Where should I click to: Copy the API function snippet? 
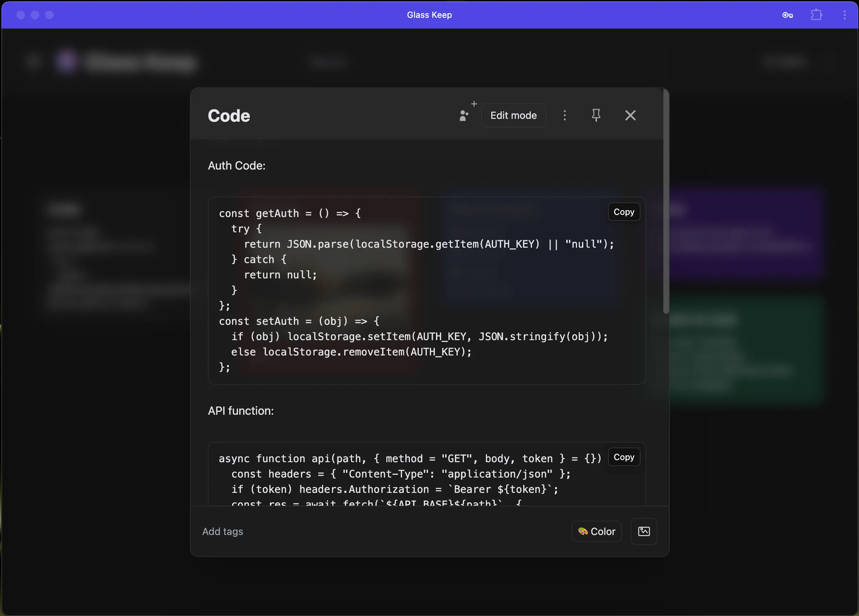(x=623, y=457)
